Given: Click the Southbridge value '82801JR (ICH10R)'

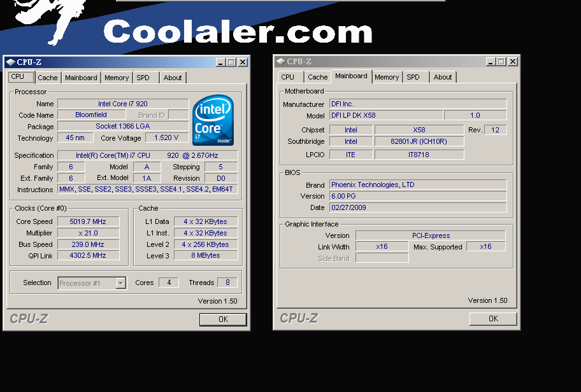Looking at the screenshot, I should [x=419, y=141].
